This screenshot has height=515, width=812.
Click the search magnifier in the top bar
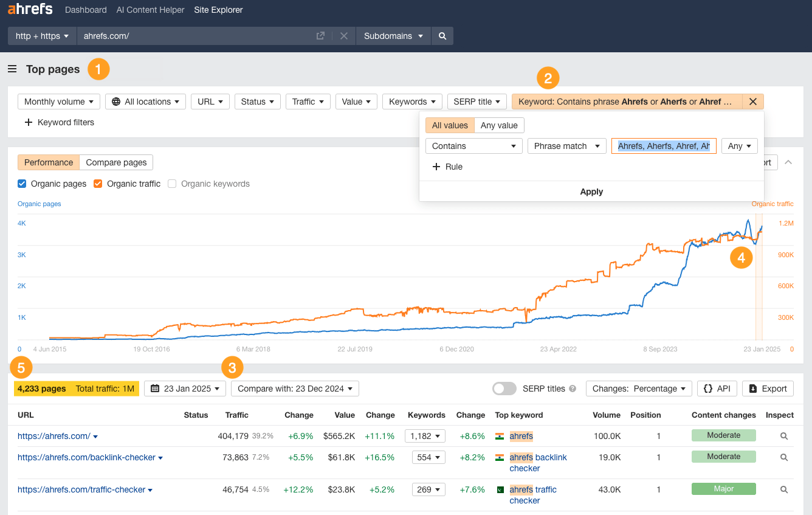pyautogui.click(x=442, y=36)
